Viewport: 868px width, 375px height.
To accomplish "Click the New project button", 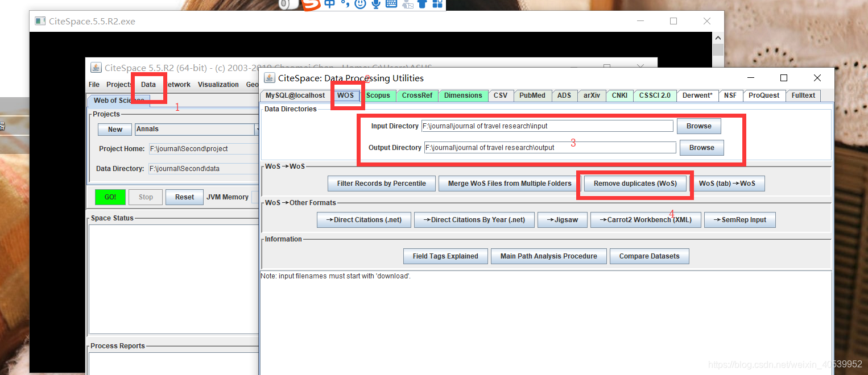I will tap(115, 130).
